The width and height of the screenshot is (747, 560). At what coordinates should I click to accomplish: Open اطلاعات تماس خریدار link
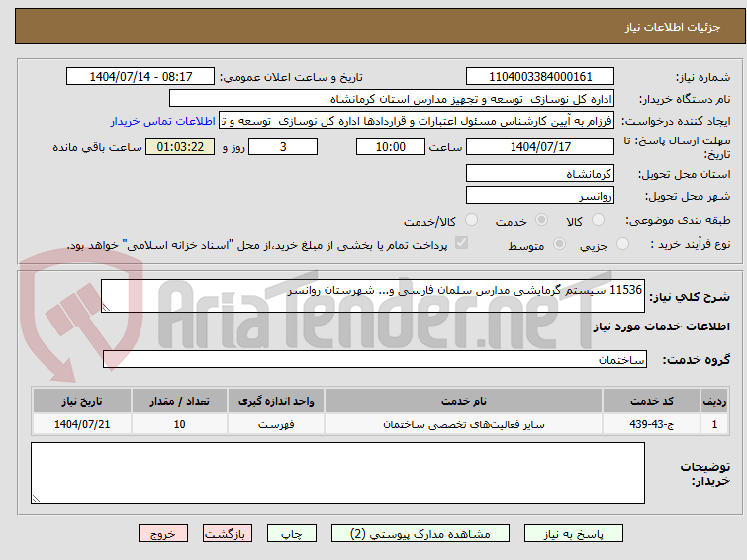[163, 121]
